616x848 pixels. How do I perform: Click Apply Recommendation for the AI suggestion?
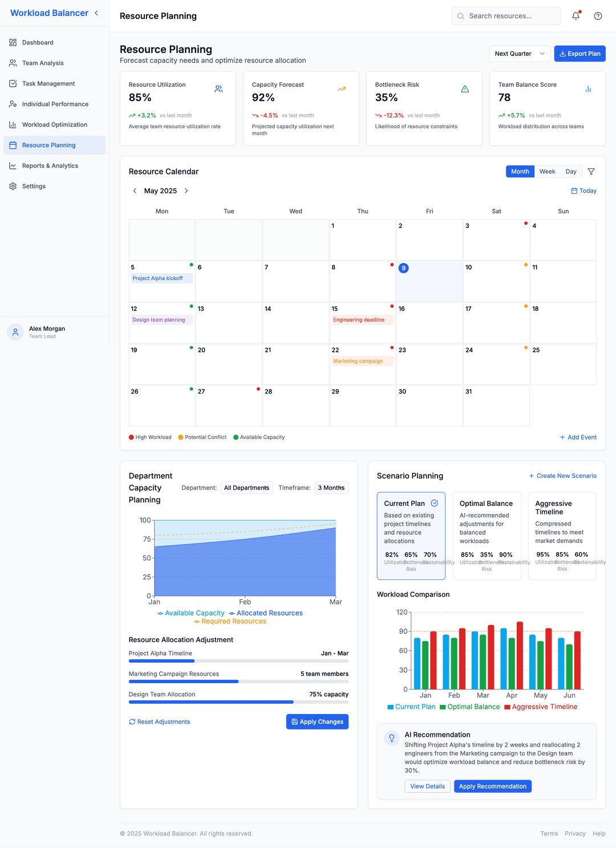click(492, 786)
